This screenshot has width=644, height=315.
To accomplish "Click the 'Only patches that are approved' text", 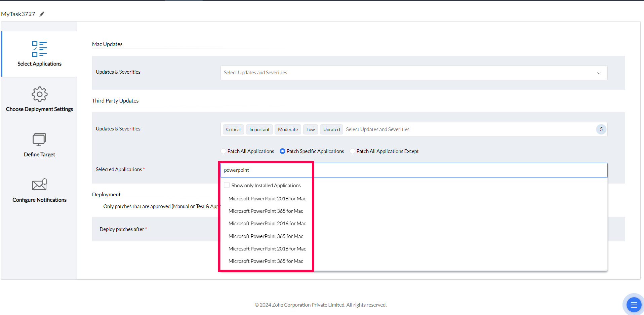I will pyautogui.click(x=161, y=206).
